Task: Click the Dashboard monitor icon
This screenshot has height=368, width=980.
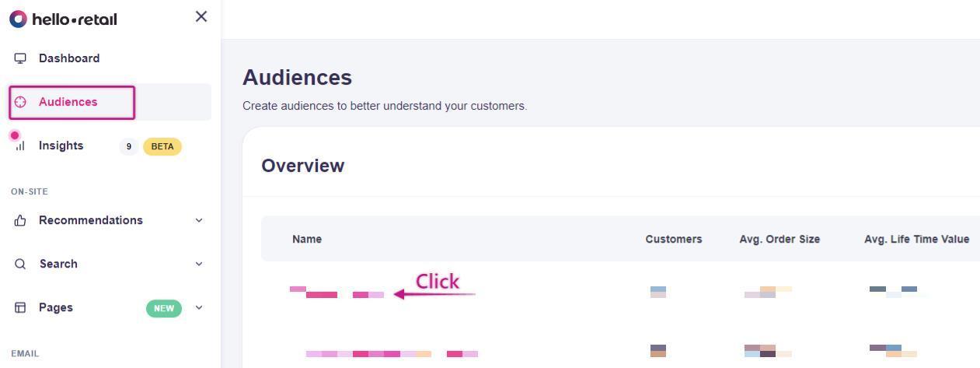Action: 20,58
